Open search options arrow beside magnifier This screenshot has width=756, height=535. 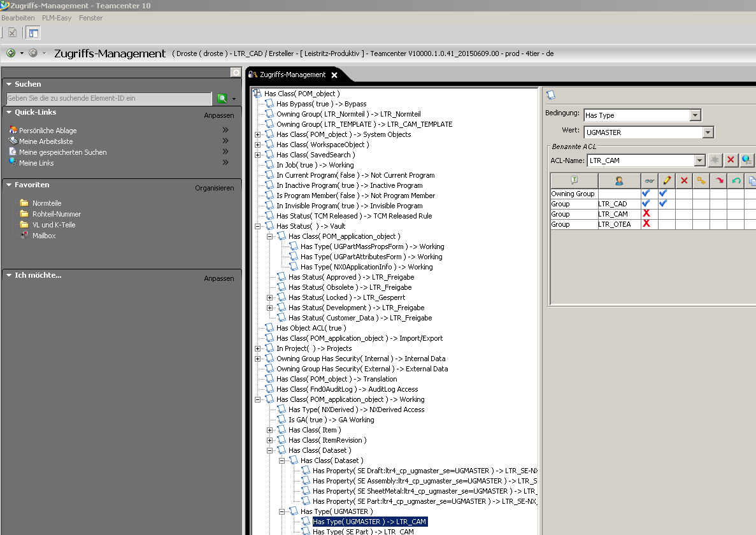(x=234, y=99)
